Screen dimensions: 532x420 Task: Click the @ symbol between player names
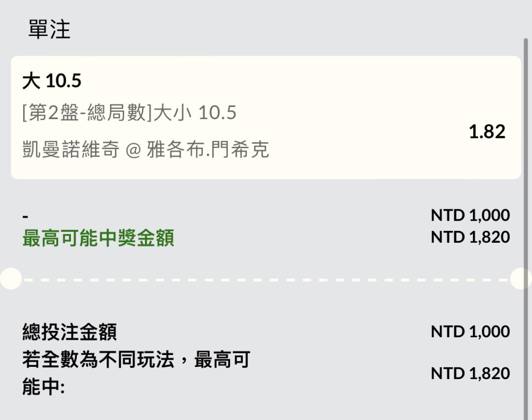pos(133,150)
